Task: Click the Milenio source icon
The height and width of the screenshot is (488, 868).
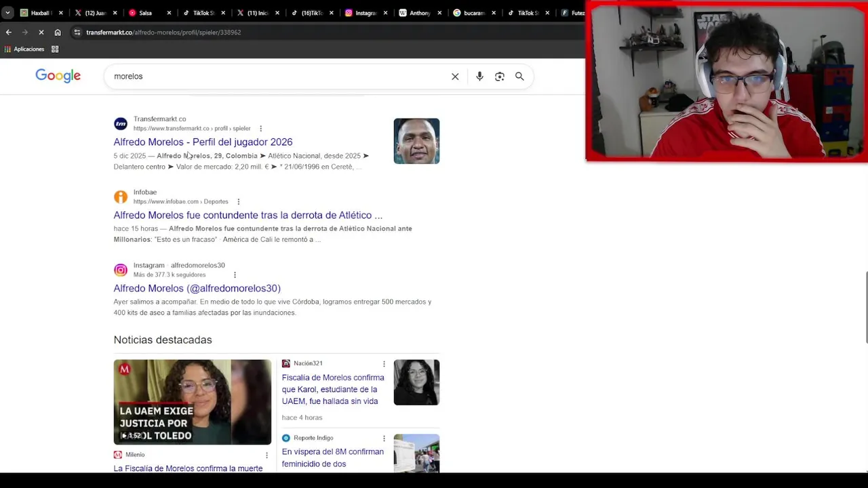Action: [x=118, y=455]
